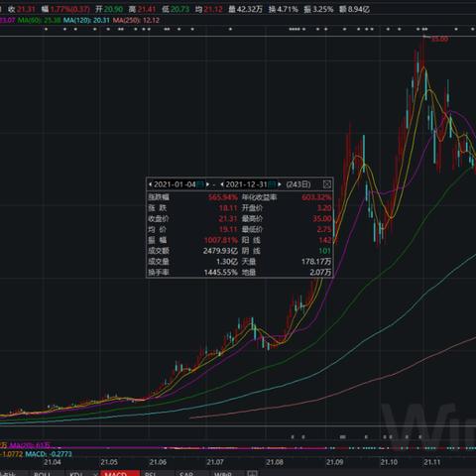
Task: Click the 21.07 date axis label
Action: pos(215,462)
